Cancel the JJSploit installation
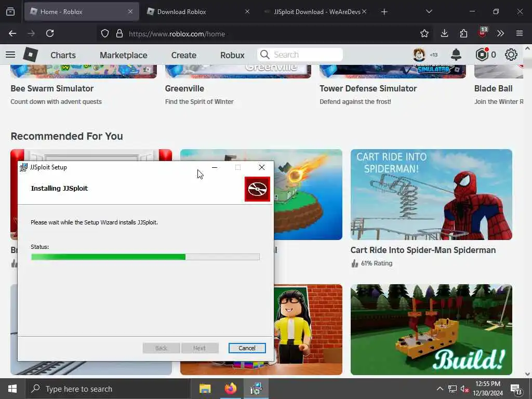 [247, 348]
